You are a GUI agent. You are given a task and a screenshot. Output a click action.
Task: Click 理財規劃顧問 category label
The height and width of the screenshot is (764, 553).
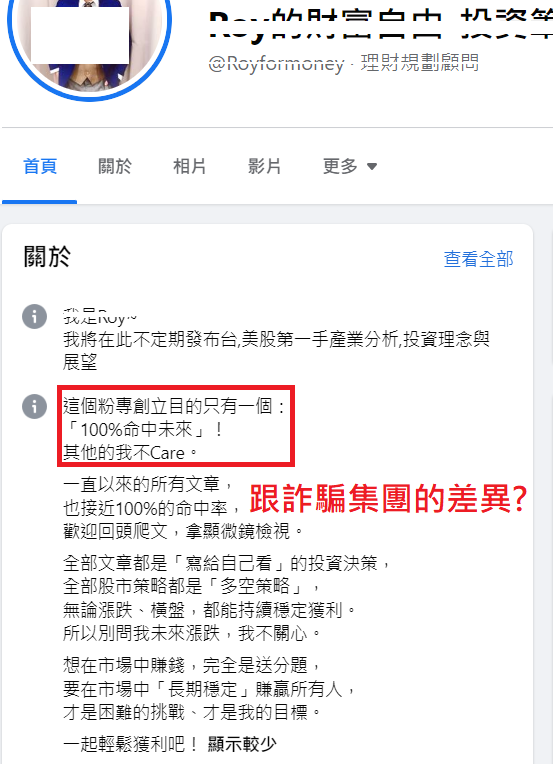420,63
